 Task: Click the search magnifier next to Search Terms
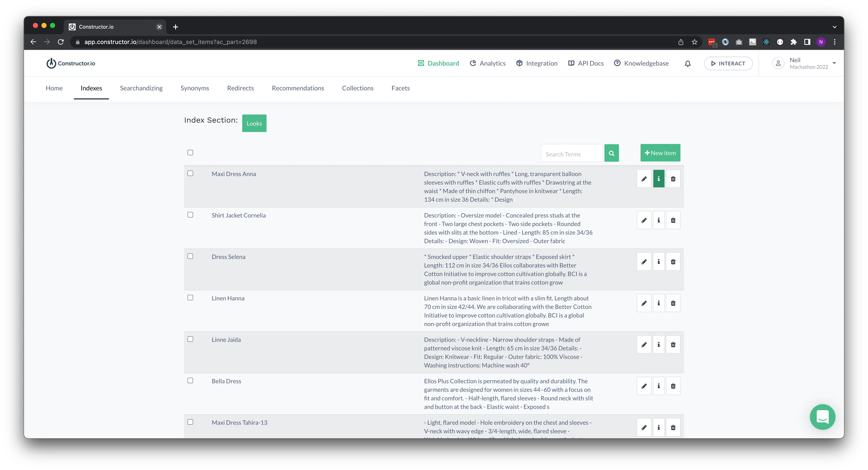click(611, 153)
